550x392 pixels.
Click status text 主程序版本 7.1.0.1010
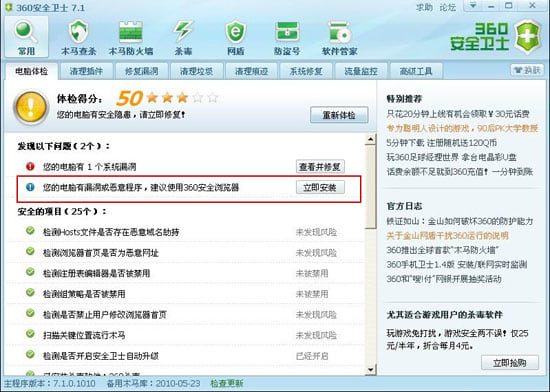click(x=49, y=384)
